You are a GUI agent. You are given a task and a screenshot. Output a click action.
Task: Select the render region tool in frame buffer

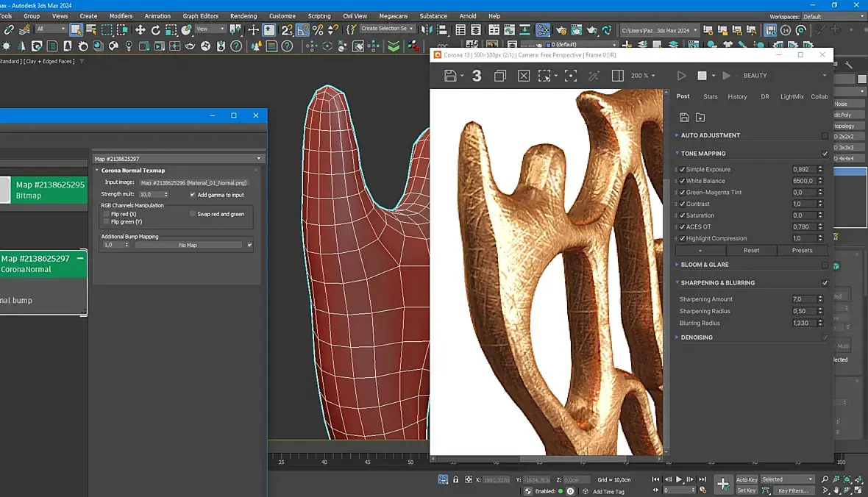tap(544, 76)
